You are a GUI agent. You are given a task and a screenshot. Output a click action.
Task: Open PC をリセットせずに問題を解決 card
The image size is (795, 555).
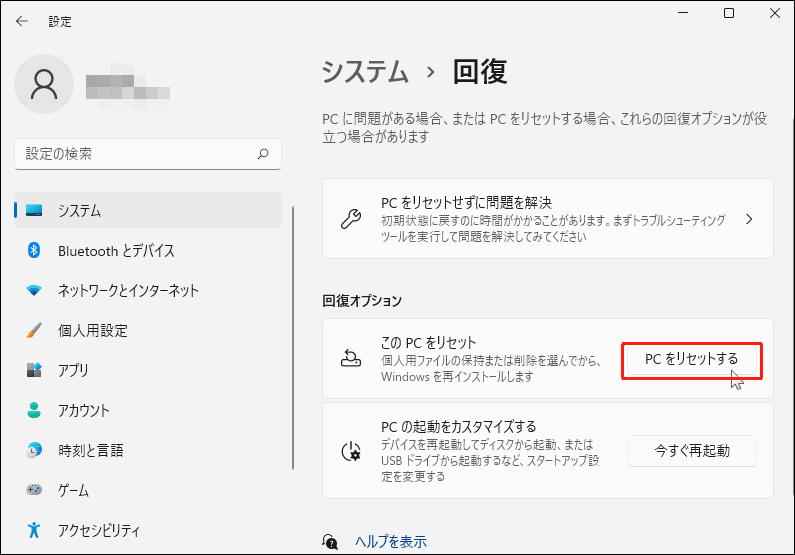[548, 218]
